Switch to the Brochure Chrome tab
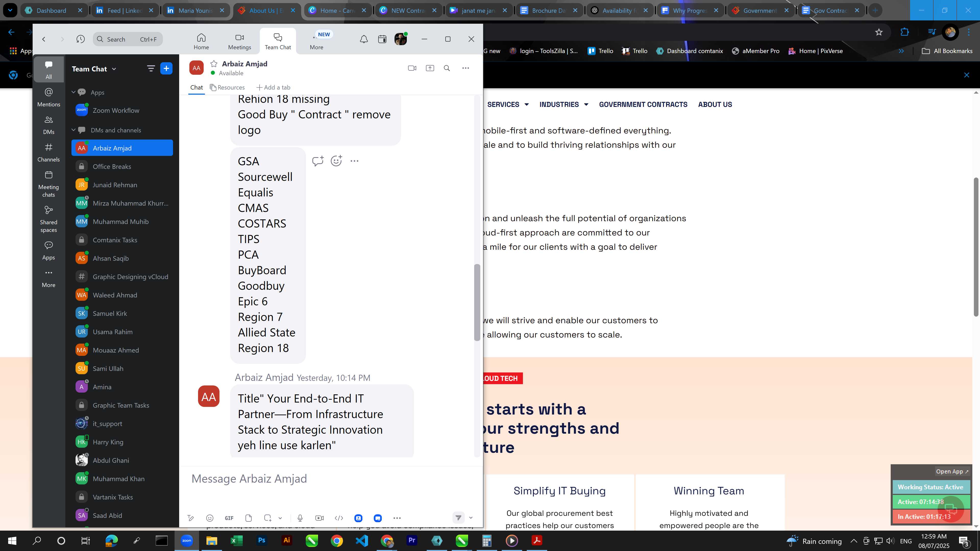 point(549,10)
